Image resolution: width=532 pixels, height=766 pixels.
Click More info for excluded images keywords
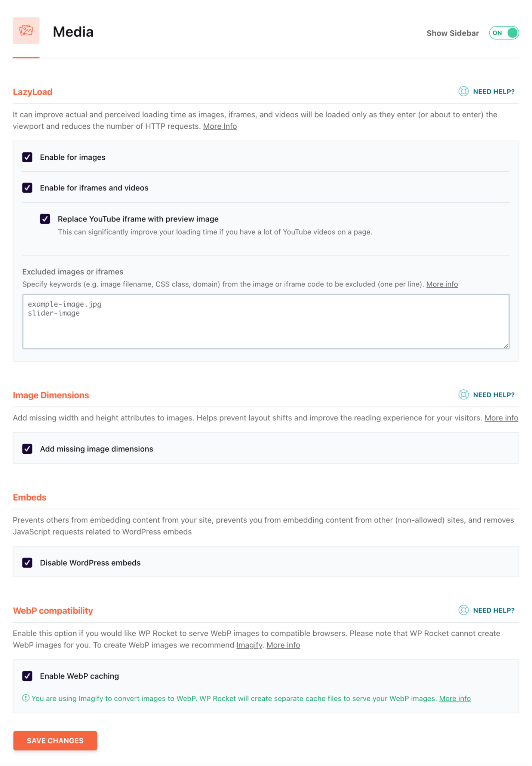pos(442,284)
